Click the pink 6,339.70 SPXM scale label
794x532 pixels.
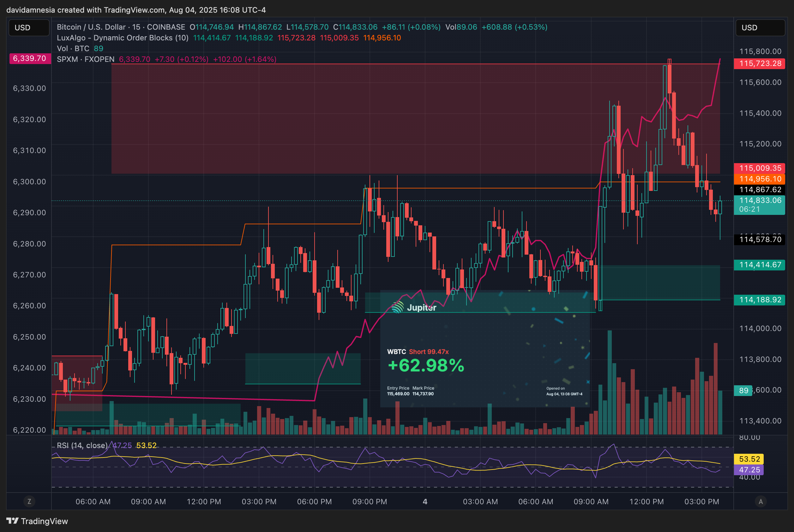30,58
